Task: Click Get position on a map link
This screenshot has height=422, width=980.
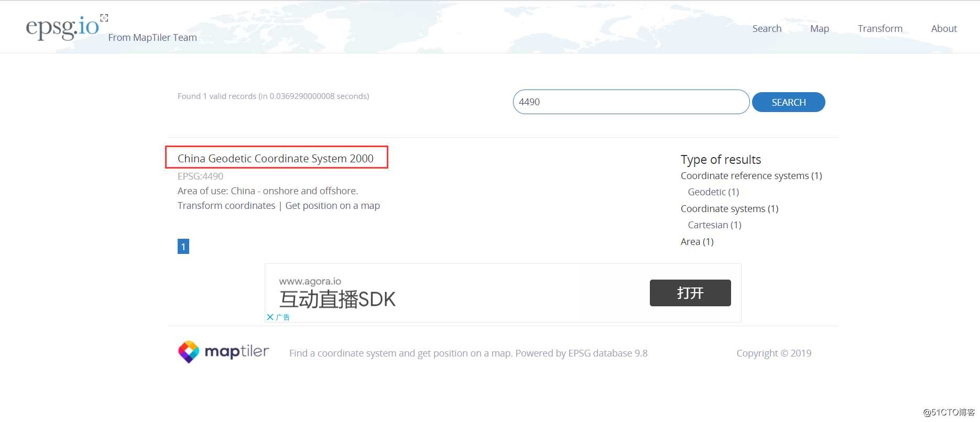Action: pos(332,206)
